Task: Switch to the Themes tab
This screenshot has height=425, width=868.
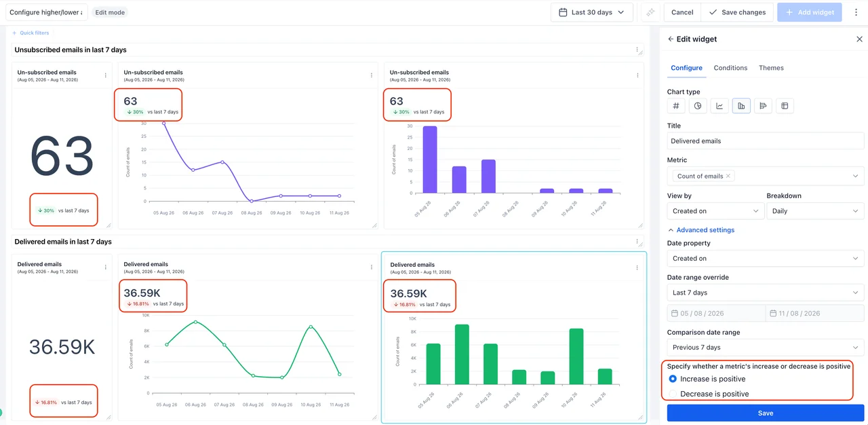Action: [771, 68]
